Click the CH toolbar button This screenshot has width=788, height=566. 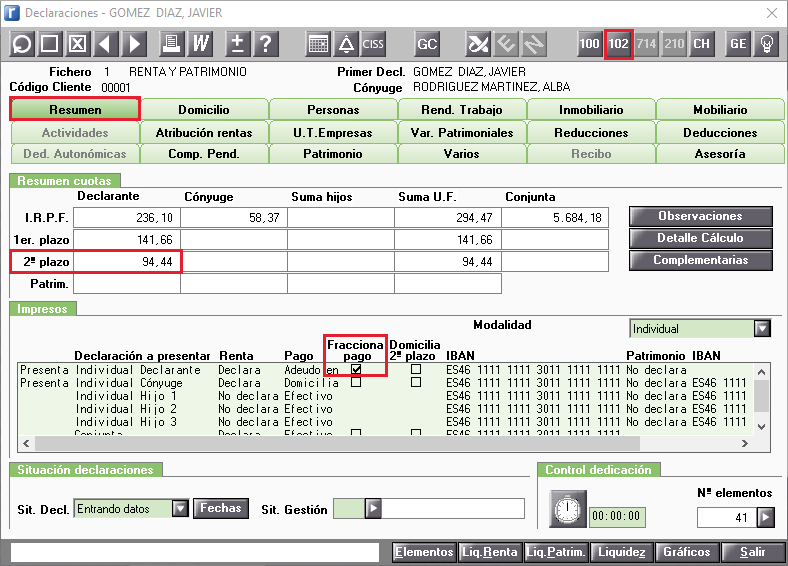pyautogui.click(x=702, y=44)
